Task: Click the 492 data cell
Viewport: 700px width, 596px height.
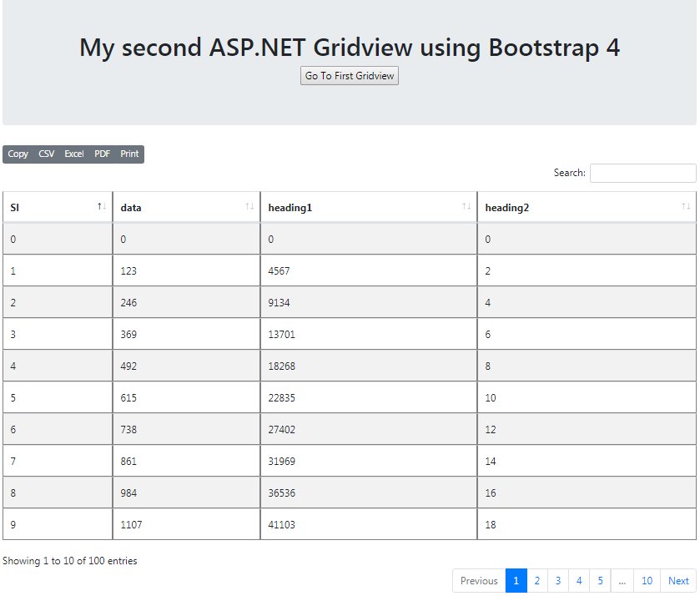Action: (x=187, y=366)
